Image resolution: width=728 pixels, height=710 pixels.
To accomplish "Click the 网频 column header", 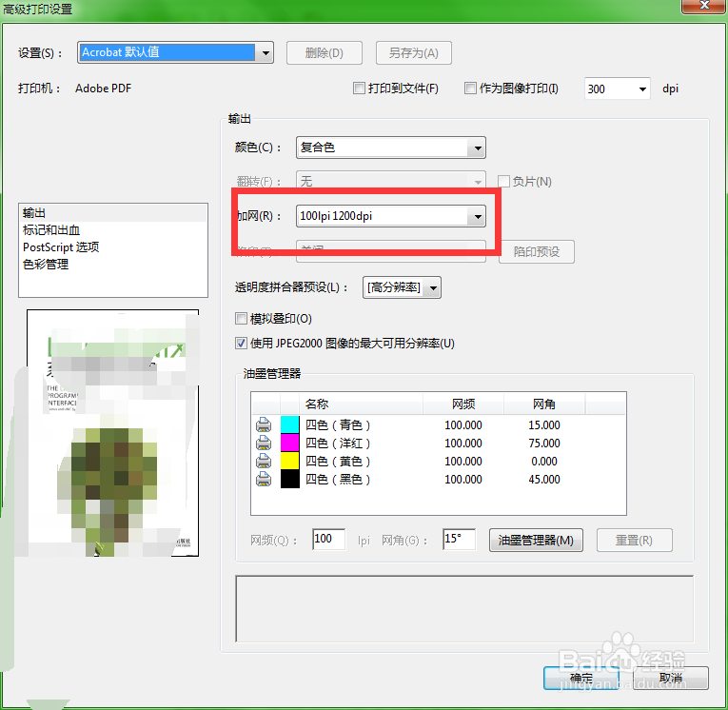I will click(463, 404).
